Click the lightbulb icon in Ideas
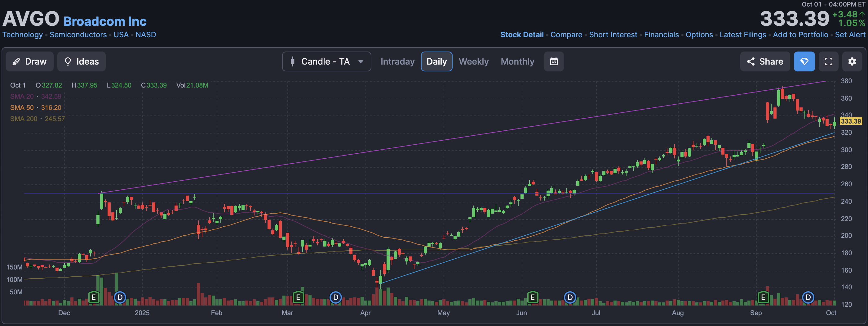 (68, 61)
